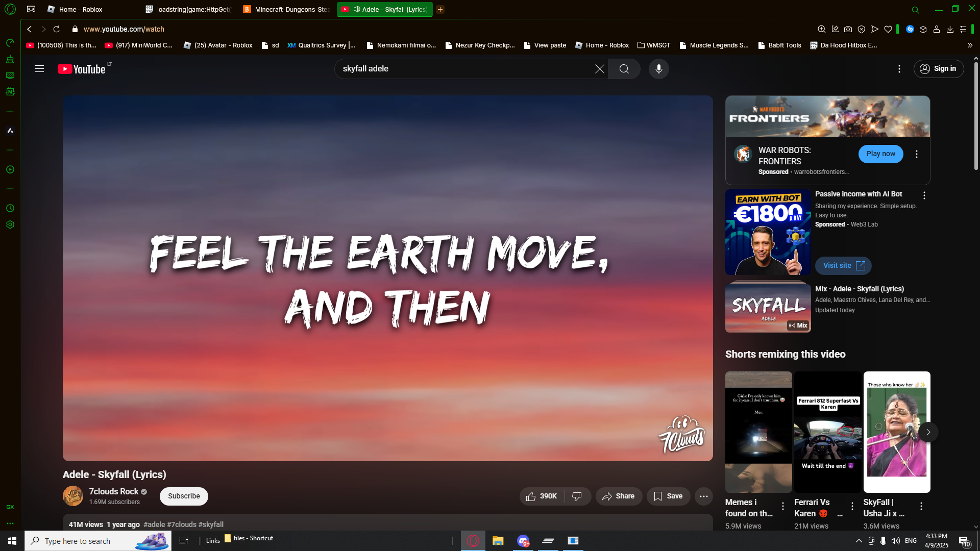Open the 'Da Hood Hitbox E...' bookmark
Image resolution: width=980 pixels, height=551 pixels.
pos(843,45)
